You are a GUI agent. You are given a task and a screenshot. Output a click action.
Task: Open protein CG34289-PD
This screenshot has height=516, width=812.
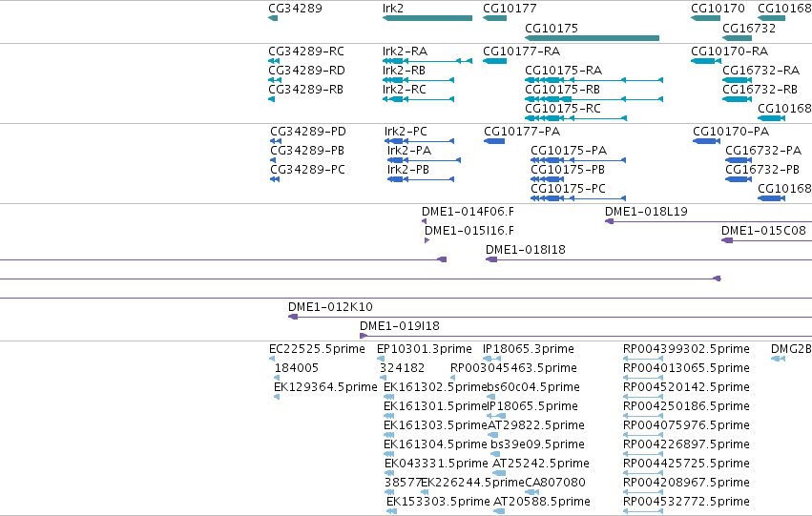click(x=308, y=132)
